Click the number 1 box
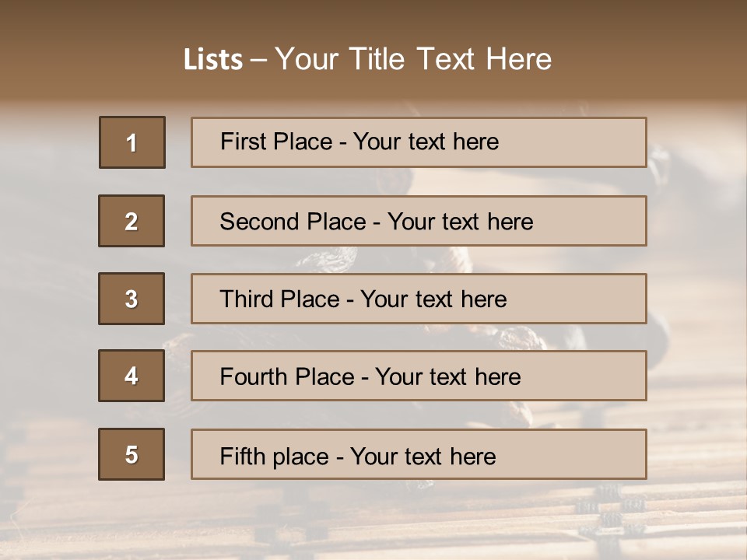The image size is (747, 560). coord(132,142)
